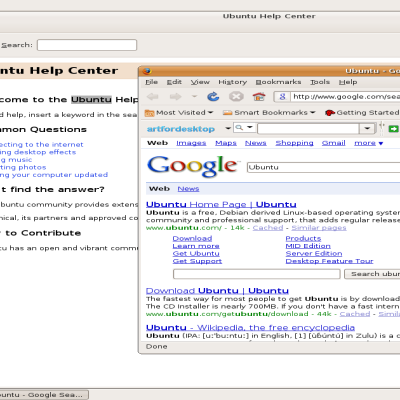Open the Help menu in Firefox

click(348, 82)
